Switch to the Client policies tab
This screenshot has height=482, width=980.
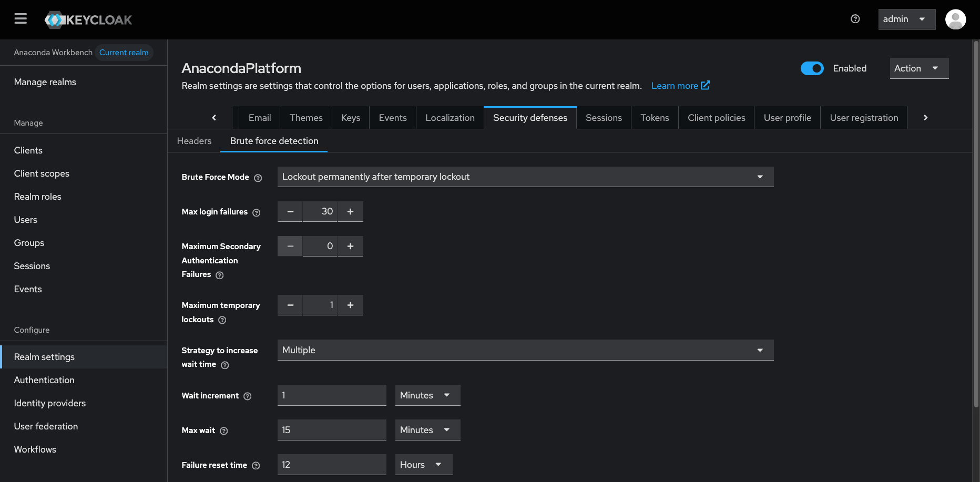click(717, 118)
